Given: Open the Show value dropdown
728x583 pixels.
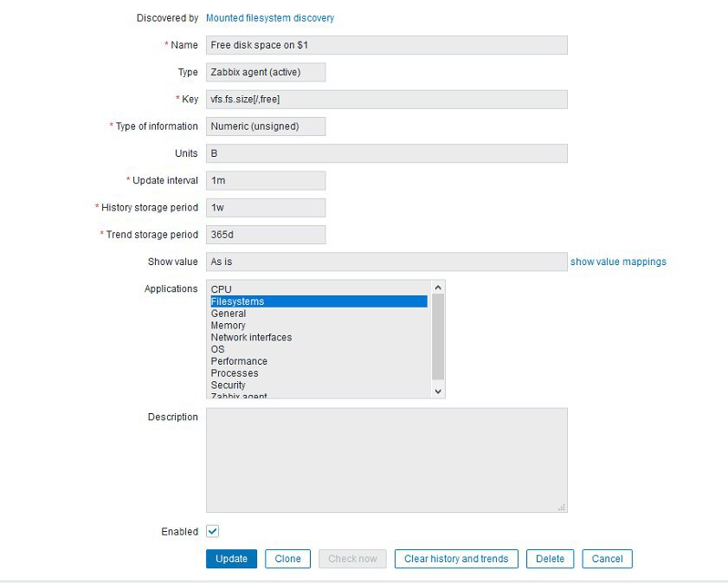Looking at the screenshot, I should 387,262.
